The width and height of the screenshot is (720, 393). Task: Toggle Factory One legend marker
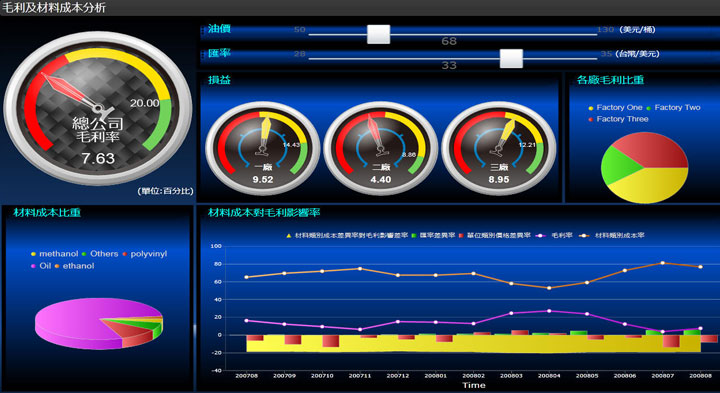pos(591,108)
